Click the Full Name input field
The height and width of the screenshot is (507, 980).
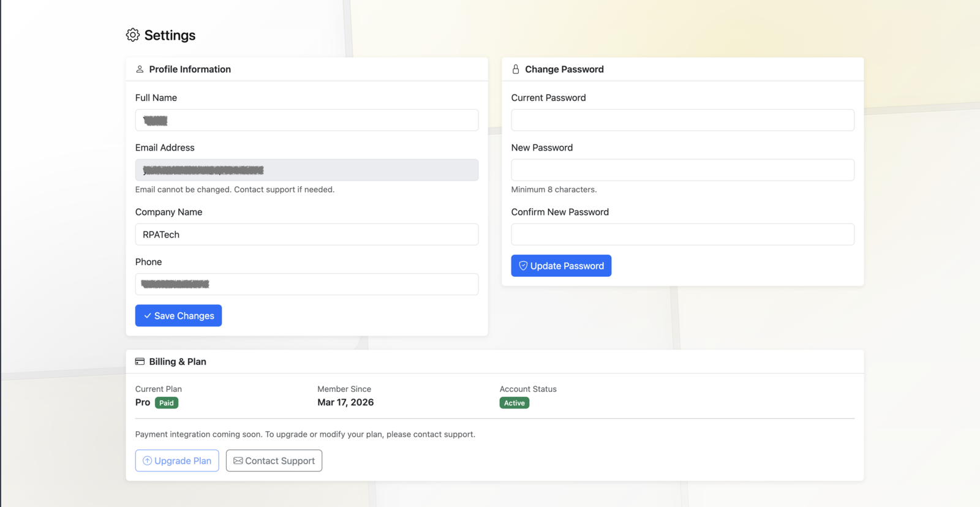307,120
